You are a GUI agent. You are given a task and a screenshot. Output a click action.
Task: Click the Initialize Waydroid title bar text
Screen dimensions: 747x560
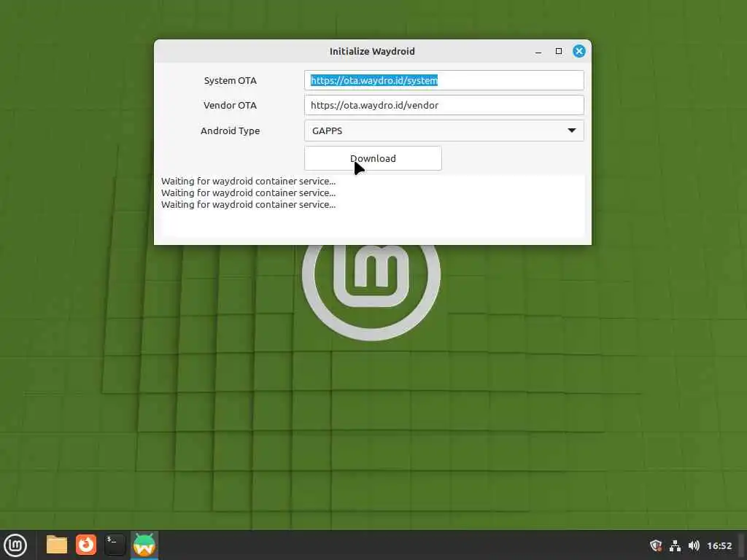click(x=372, y=51)
